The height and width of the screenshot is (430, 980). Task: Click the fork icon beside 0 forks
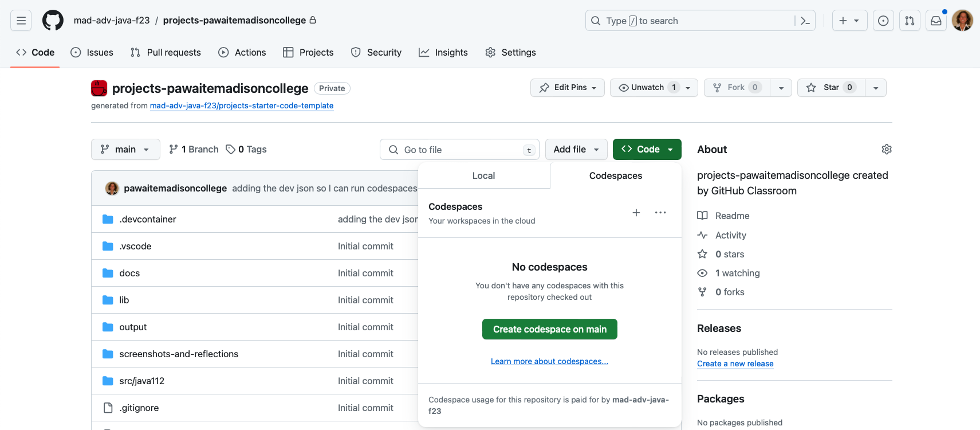(702, 292)
